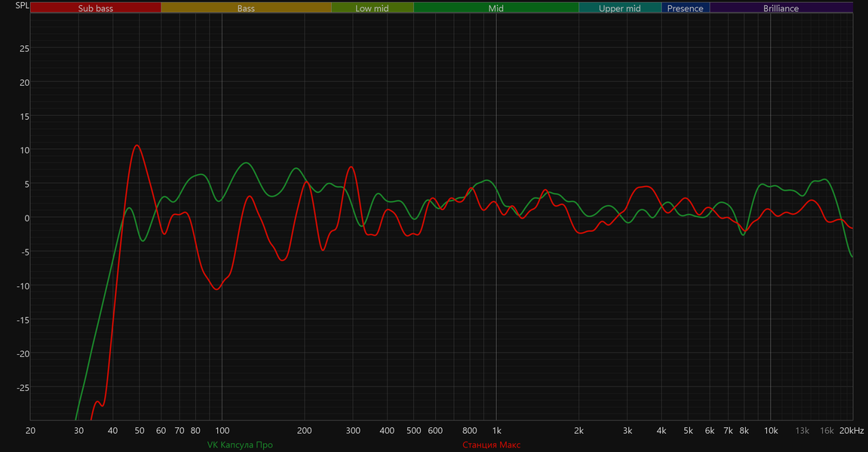Screen dimensions: 868x452
Task: Click the 200 Hz axis label
Action: pyautogui.click(x=305, y=431)
